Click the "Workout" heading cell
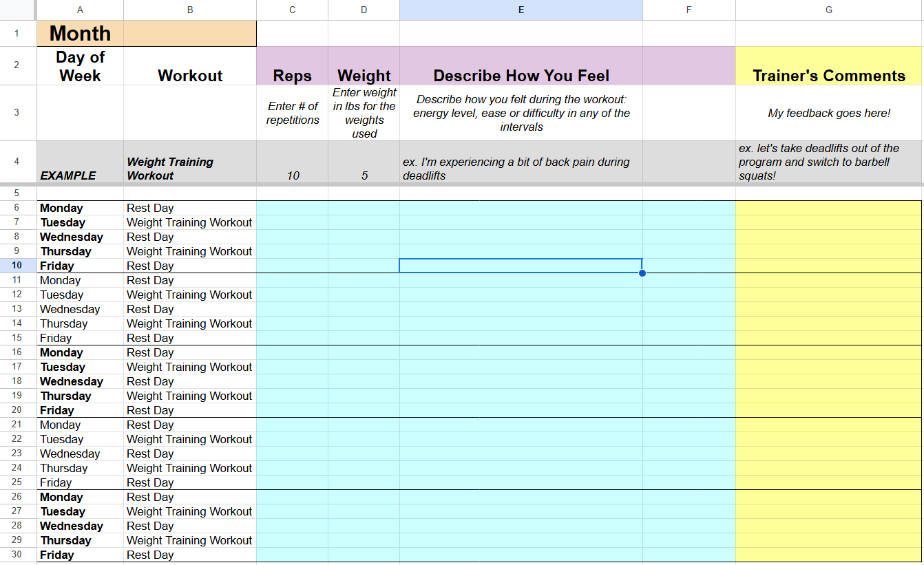 point(190,66)
